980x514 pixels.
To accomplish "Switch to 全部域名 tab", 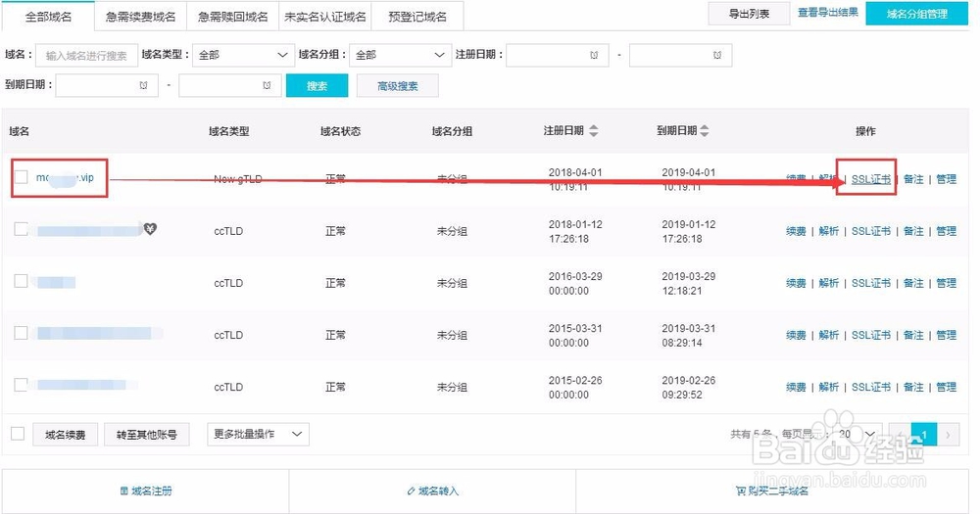I will click(48, 17).
